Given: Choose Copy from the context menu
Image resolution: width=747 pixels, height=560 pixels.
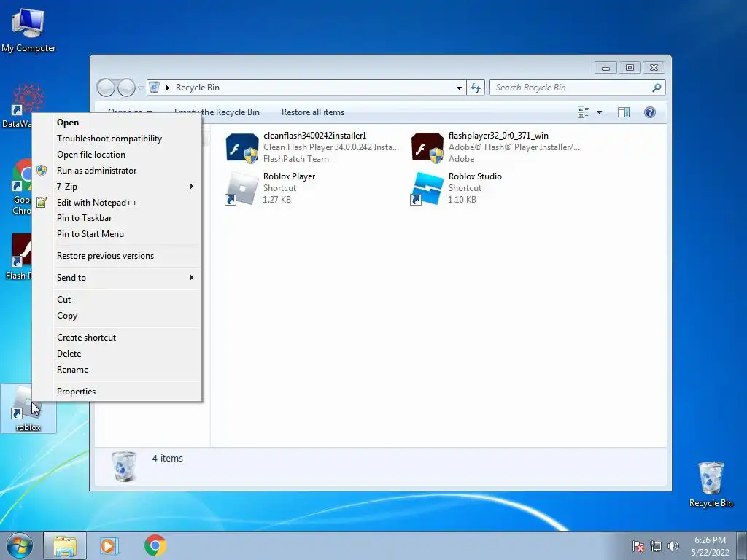Looking at the screenshot, I should (x=125, y=316).
